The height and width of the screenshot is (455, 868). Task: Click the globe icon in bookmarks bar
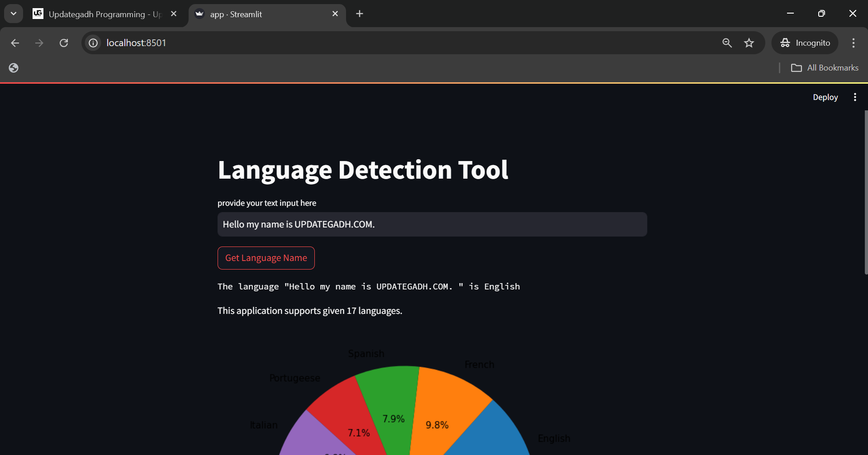tap(14, 68)
